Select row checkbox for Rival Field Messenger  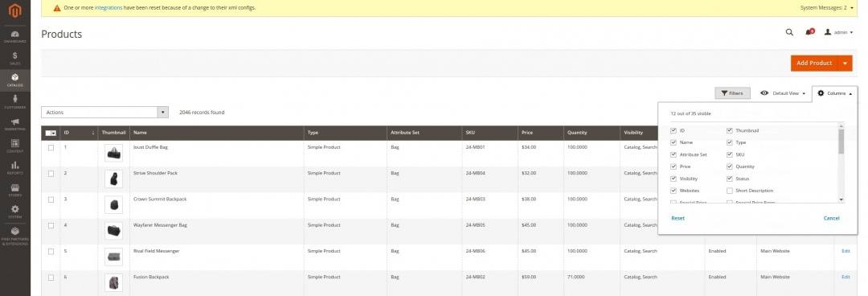tap(51, 251)
